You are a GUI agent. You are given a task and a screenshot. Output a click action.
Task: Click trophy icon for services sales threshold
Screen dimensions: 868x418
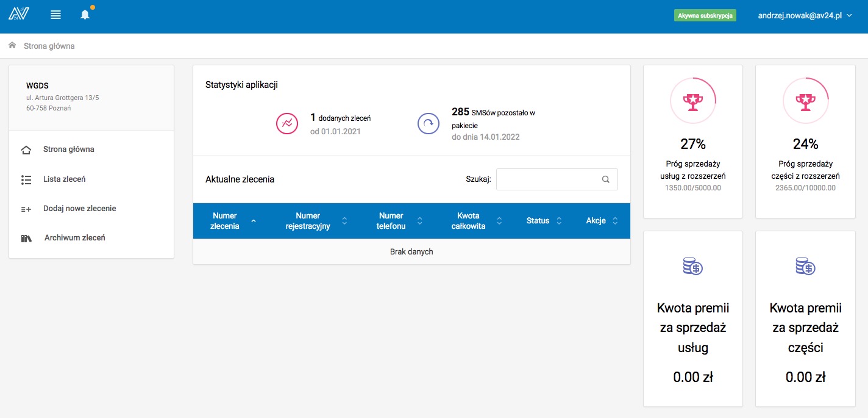(692, 101)
